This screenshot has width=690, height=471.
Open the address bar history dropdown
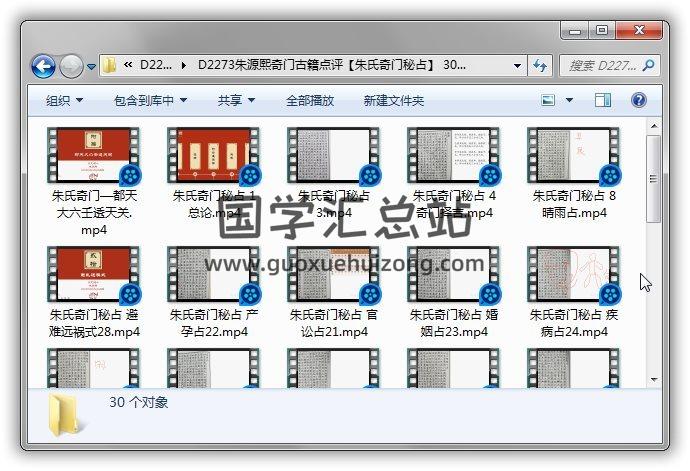click(x=518, y=66)
